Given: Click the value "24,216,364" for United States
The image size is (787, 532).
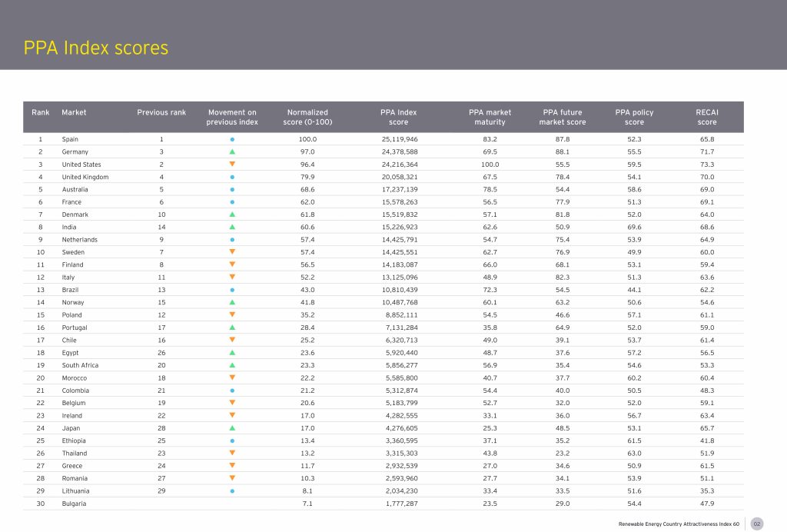Looking at the screenshot, I should tap(400, 165).
